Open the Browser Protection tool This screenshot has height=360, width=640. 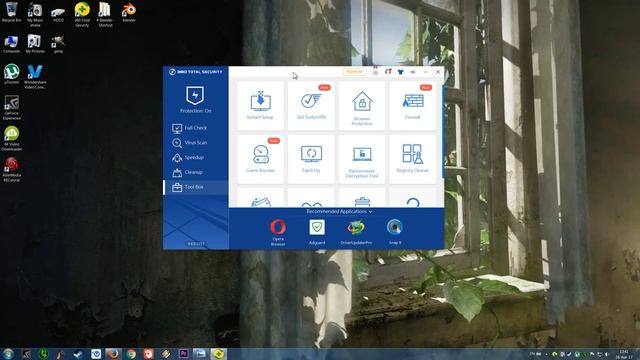click(362, 106)
